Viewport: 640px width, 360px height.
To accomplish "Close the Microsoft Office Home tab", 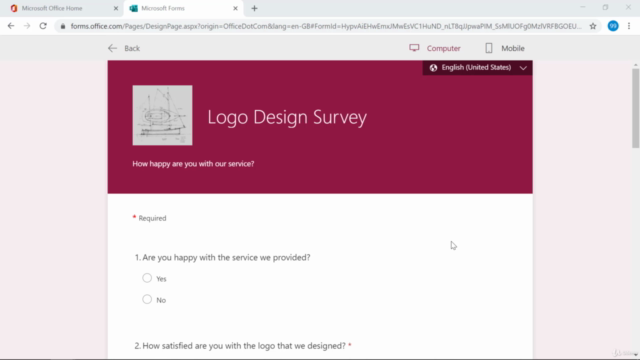I will 116,8.
